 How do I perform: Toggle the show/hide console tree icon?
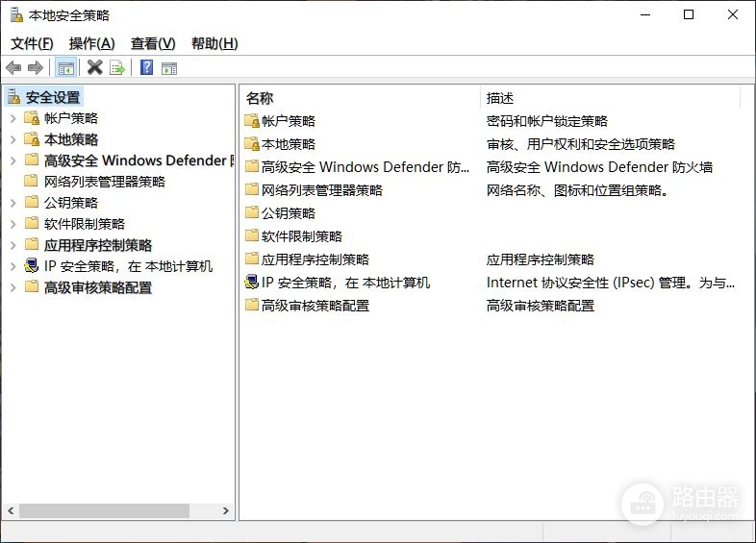(66, 68)
